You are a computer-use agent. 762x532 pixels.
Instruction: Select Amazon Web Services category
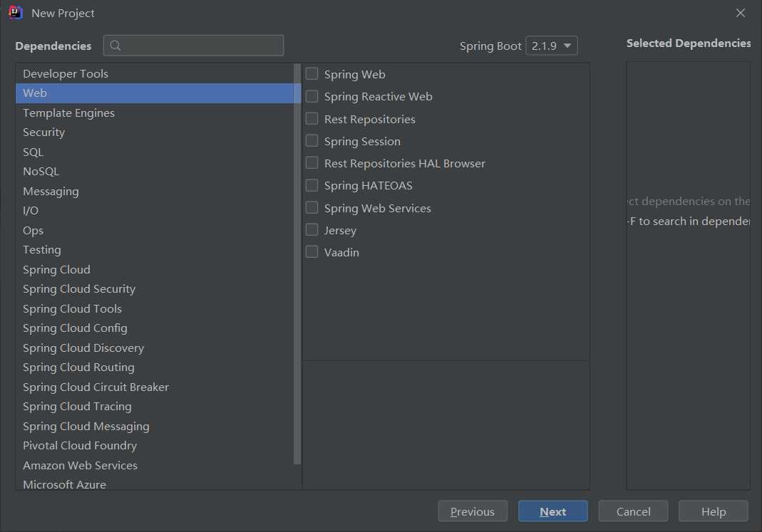(x=155, y=465)
